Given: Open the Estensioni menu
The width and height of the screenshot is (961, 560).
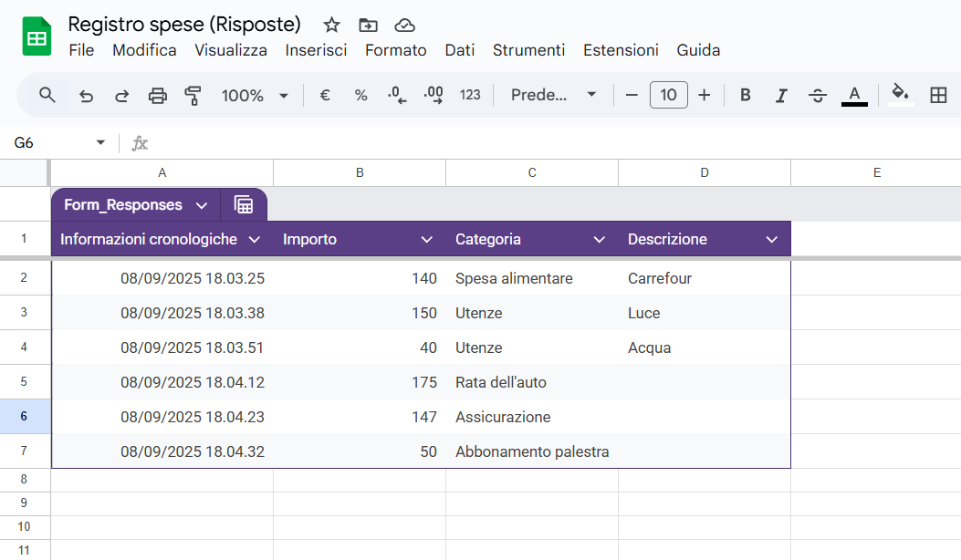Looking at the screenshot, I should pos(621,50).
